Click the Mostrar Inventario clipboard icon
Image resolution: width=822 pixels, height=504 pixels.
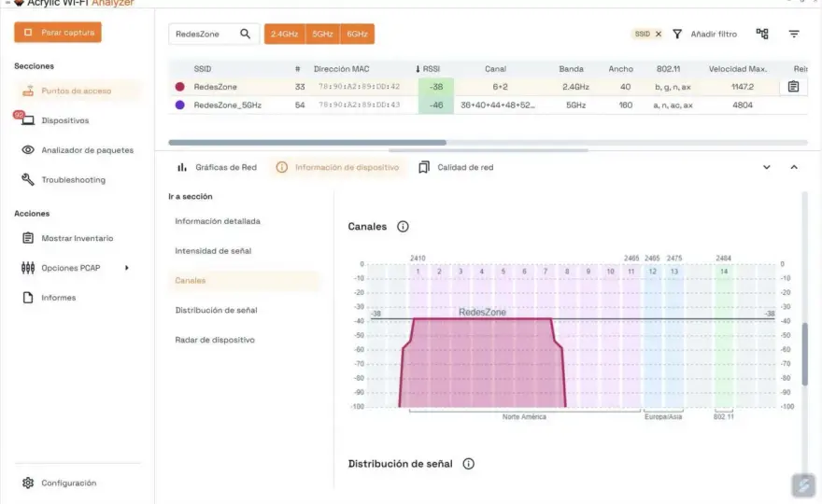point(28,238)
